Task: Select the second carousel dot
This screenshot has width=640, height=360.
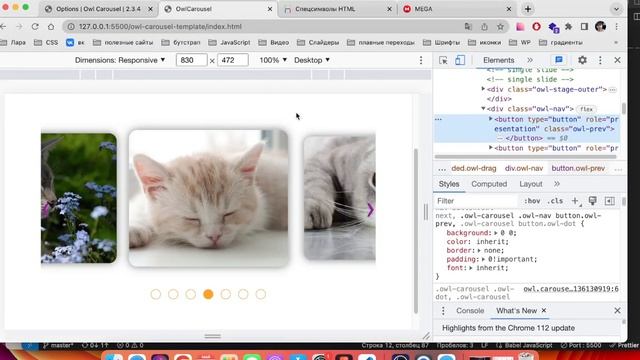Action: pyautogui.click(x=173, y=294)
